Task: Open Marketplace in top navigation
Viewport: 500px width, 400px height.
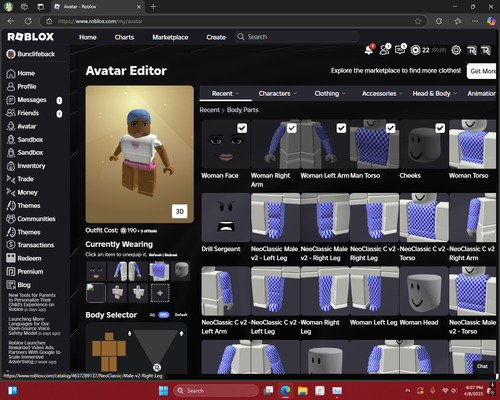Action: pyautogui.click(x=170, y=37)
